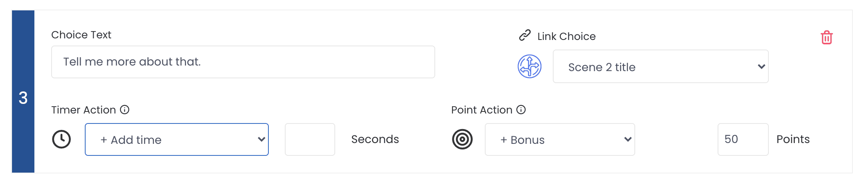
Task: Click the Points field showing 50
Action: (x=743, y=139)
